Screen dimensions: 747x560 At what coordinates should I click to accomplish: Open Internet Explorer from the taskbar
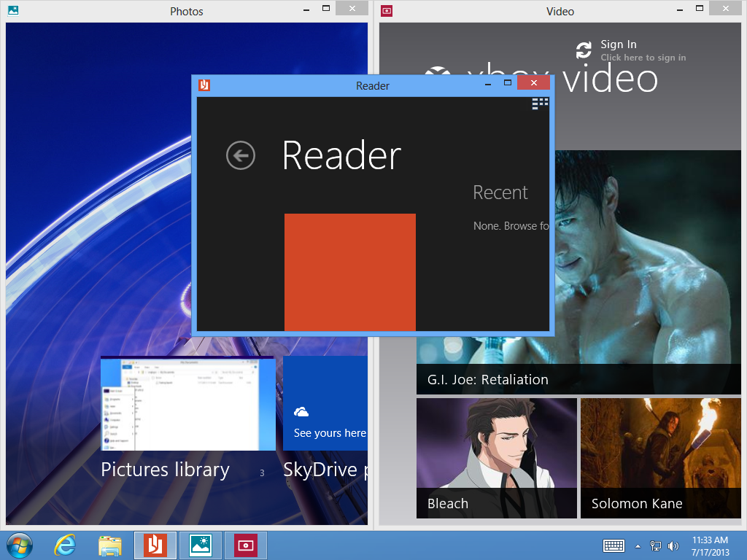(65, 545)
